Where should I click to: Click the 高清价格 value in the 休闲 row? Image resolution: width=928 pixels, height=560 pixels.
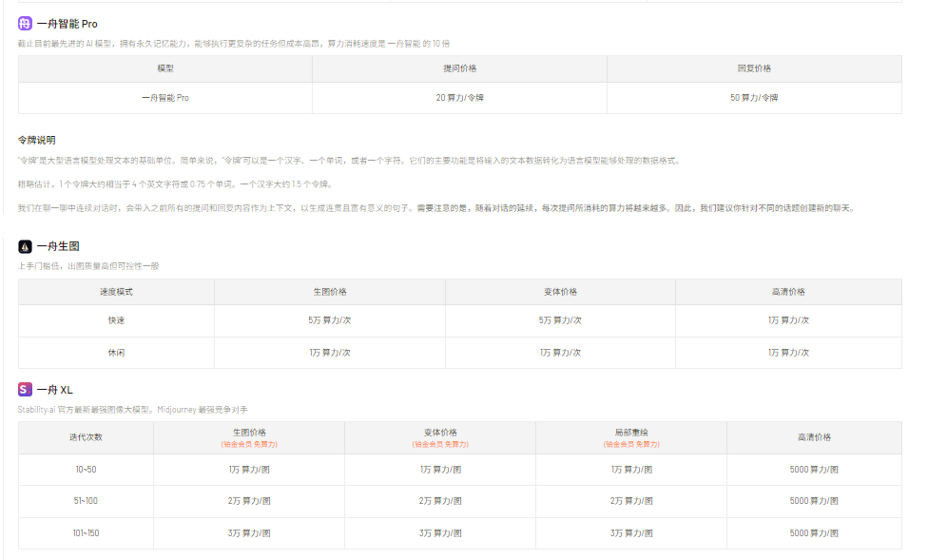tap(788, 353)
